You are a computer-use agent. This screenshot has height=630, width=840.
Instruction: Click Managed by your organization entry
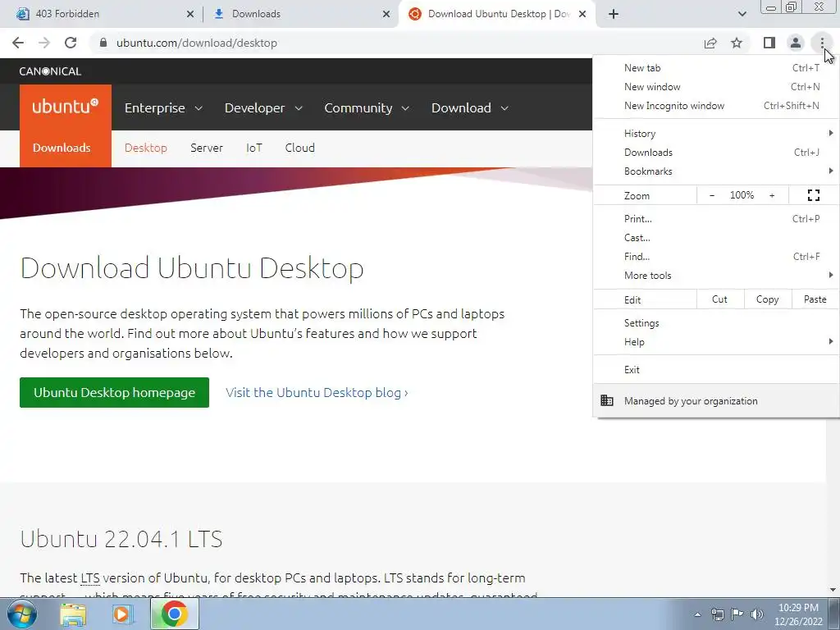715,400
